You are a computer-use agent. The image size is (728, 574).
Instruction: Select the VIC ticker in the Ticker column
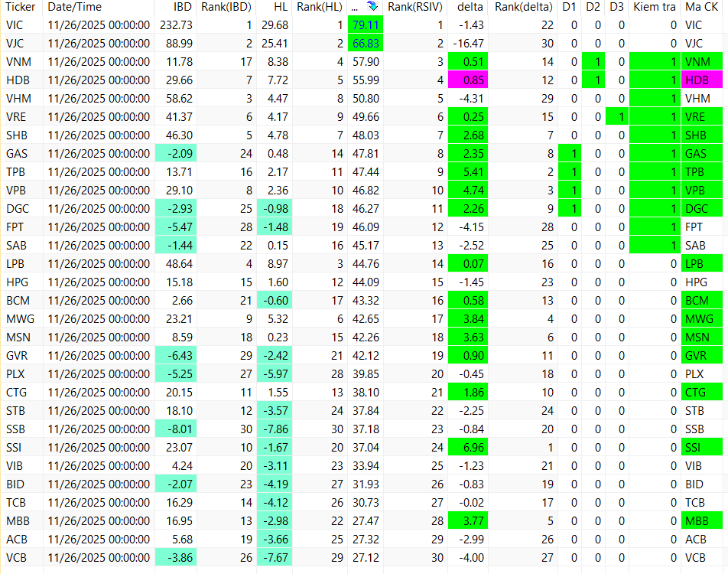point(15,25)
